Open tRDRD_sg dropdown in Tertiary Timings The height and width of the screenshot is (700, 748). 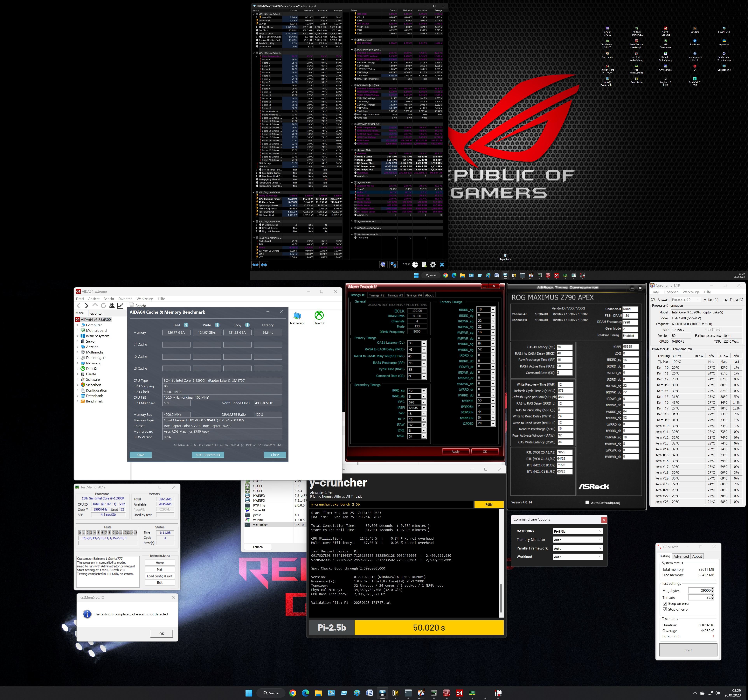(493, 310)
